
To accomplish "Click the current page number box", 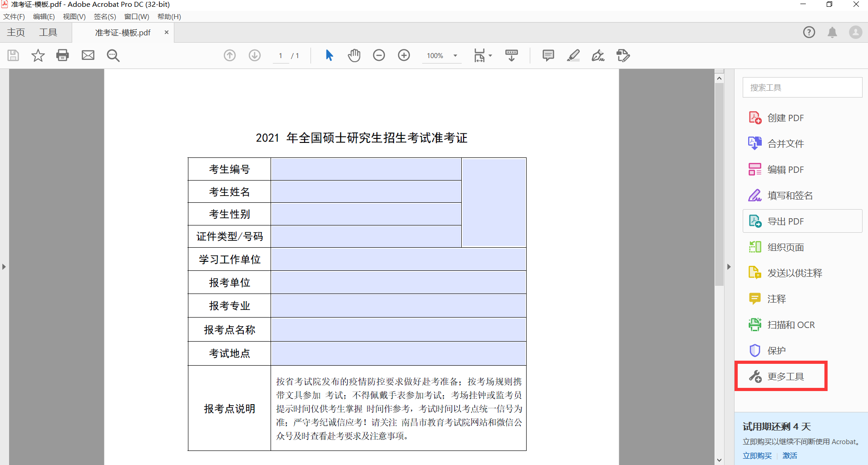I will pyautogui.click(x=281, y=56).
